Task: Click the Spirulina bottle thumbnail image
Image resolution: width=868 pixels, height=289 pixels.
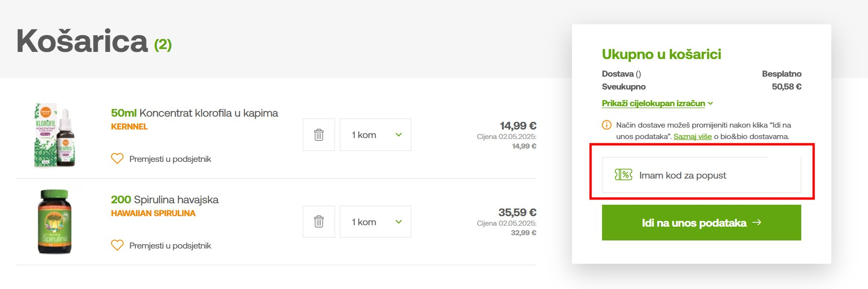Action: pos(54,222)
